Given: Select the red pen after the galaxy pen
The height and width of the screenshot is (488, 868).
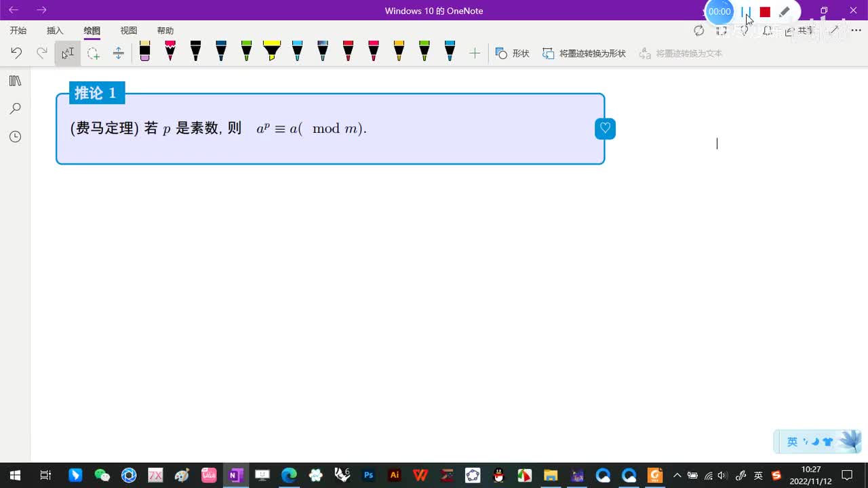Looking at the screenshot, I should point(348,51).
